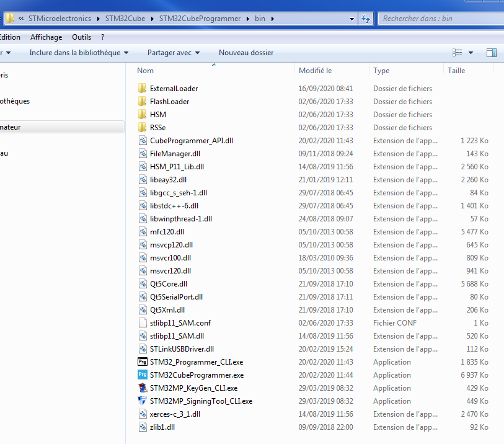This screenshot has height=444, width=504.
Task: Click the libeay32.dll file icon
Action: tap(143, 180)
